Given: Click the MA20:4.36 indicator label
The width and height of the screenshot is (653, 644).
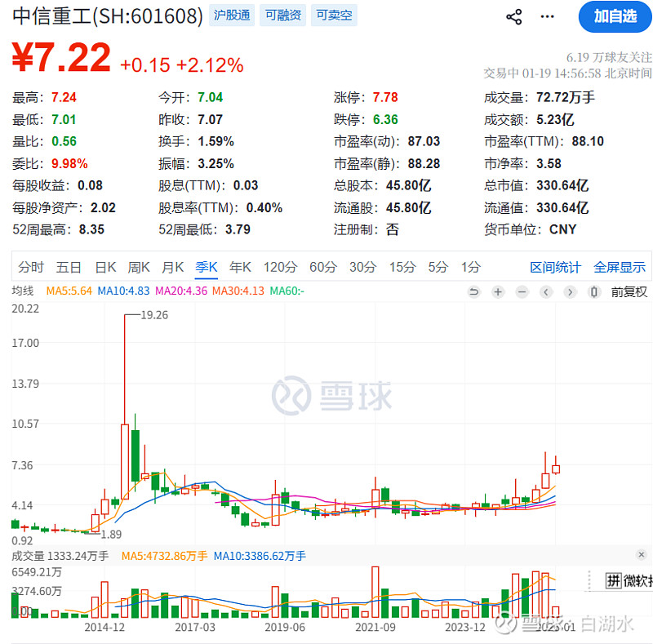Looking at the screenshot, I should pyautogui.click(x=181, y=291).
